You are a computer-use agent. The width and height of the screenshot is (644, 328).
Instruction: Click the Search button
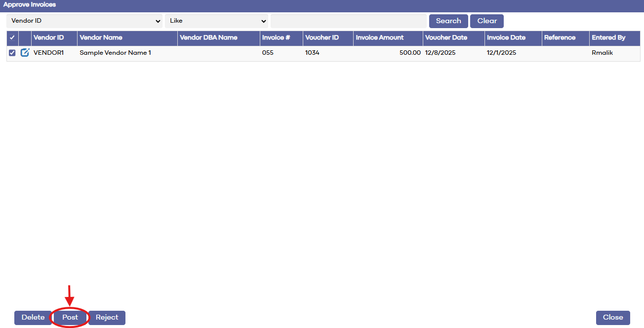pos(448,21)
